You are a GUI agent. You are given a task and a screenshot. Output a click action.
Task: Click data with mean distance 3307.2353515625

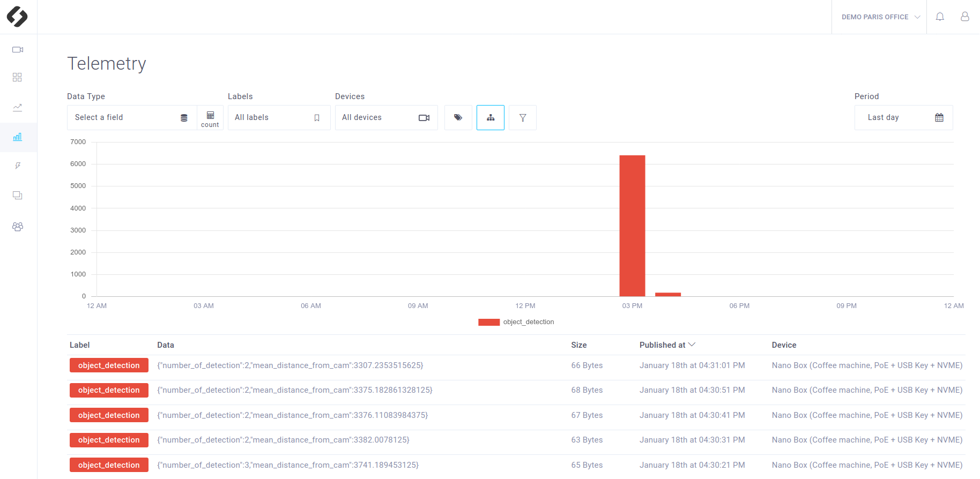[x=290, y=365]
